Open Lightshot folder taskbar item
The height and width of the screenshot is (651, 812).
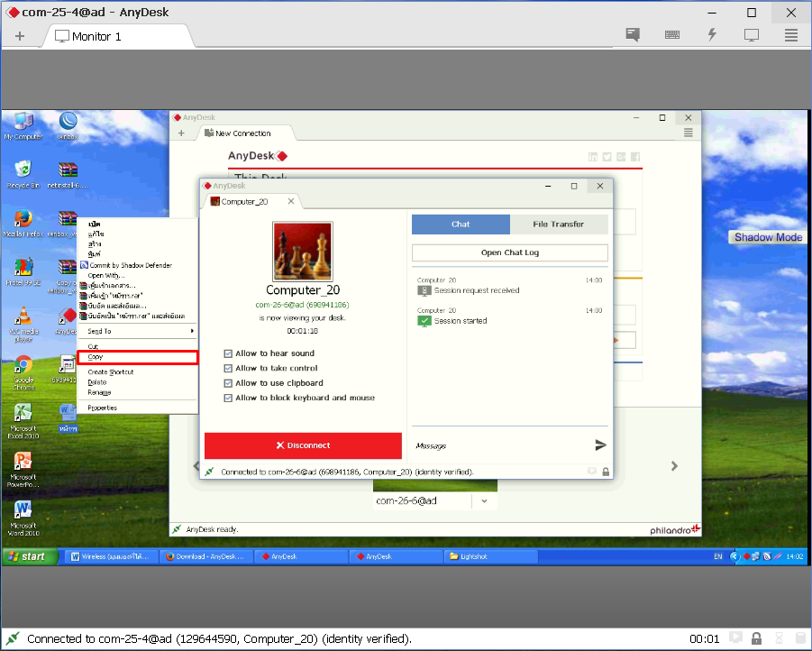coord(489,556)
